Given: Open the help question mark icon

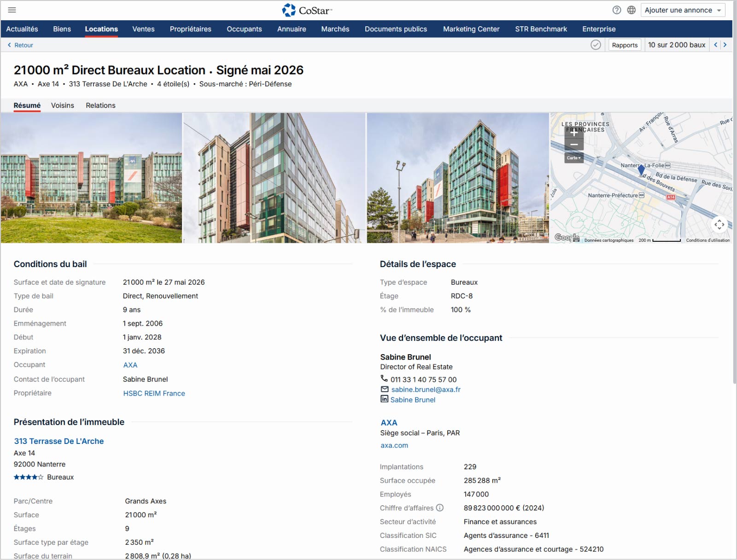Looking at the screenshot, I should click(617, 10).
